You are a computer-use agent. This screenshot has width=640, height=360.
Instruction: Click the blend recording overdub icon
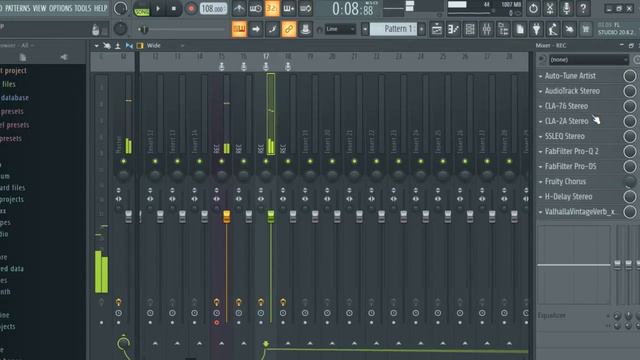(x=289, y=8)
